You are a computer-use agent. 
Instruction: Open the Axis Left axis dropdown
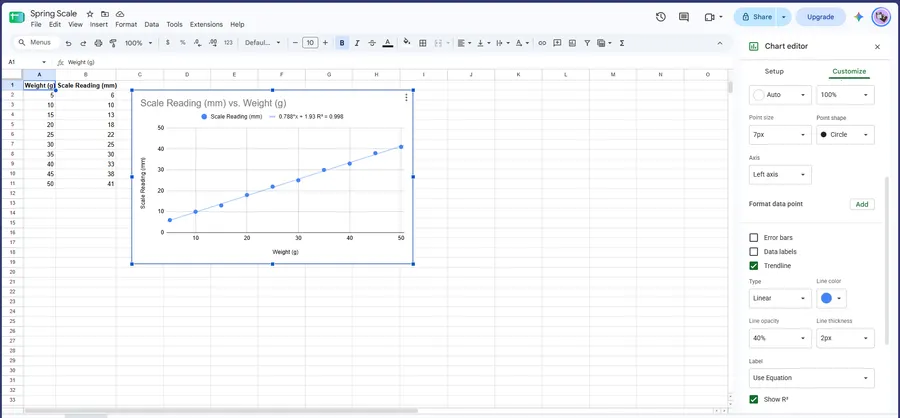pos(780,175)
